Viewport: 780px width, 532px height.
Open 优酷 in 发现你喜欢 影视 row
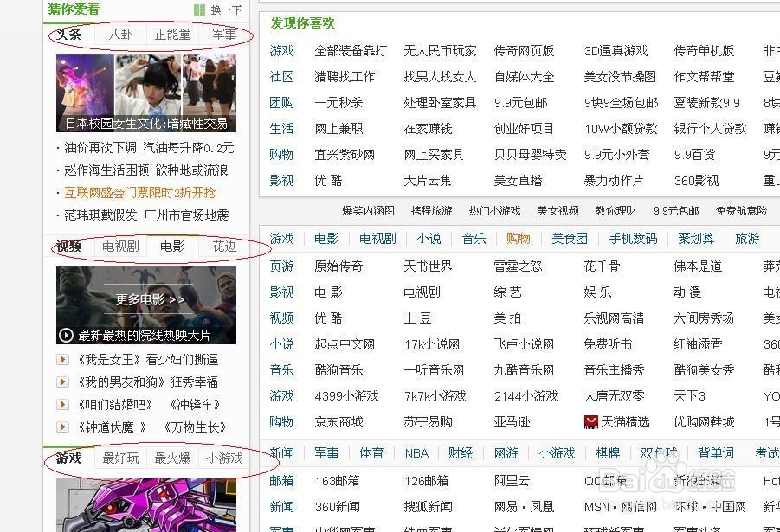[328, 181]
